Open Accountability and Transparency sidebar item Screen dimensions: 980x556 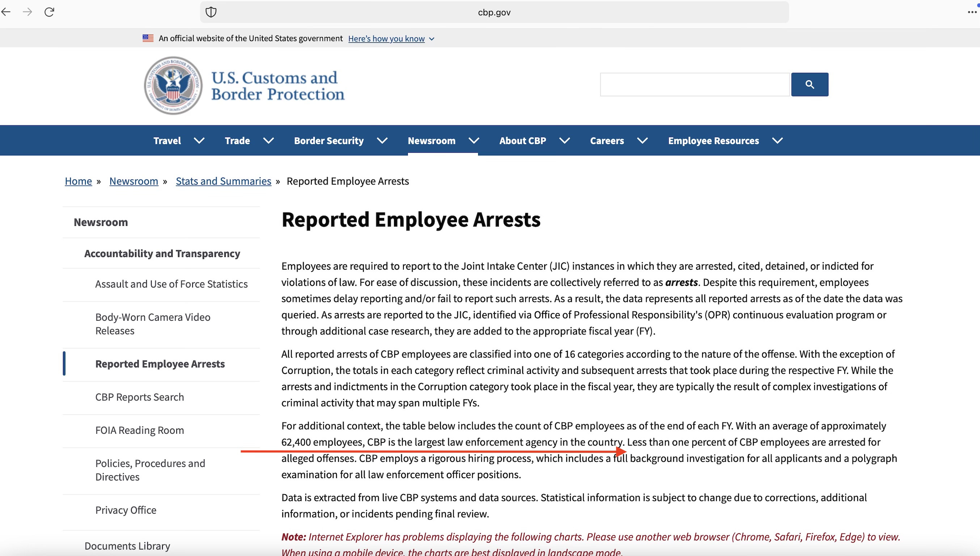point(162,253)
